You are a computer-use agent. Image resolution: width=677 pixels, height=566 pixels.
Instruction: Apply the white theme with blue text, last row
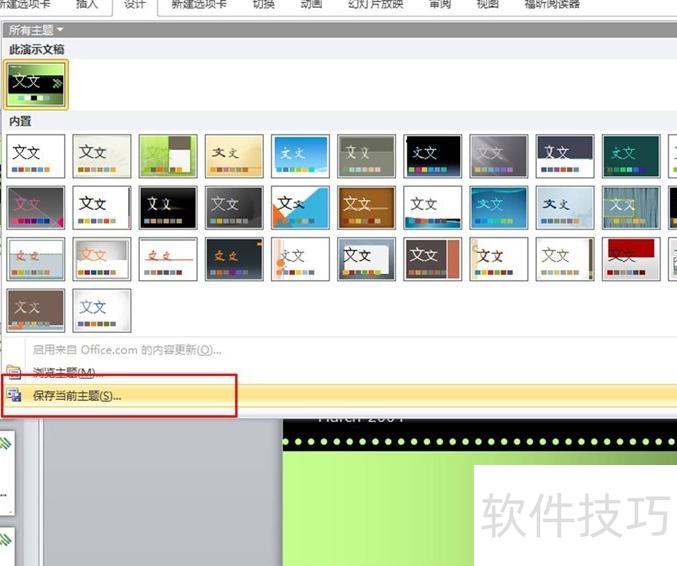pos(102,310)
